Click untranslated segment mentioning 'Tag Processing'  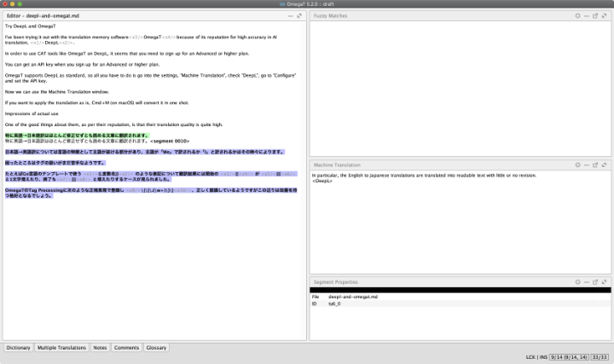point(151,193)
